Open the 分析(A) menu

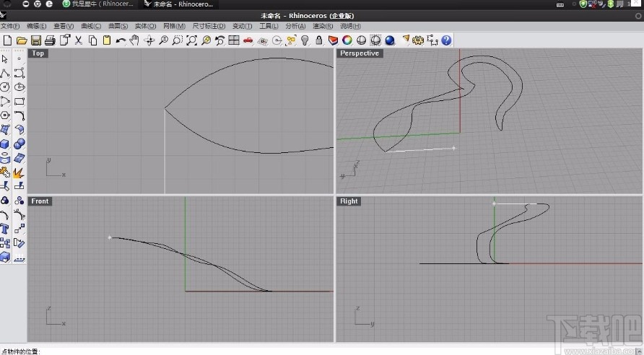296,26
